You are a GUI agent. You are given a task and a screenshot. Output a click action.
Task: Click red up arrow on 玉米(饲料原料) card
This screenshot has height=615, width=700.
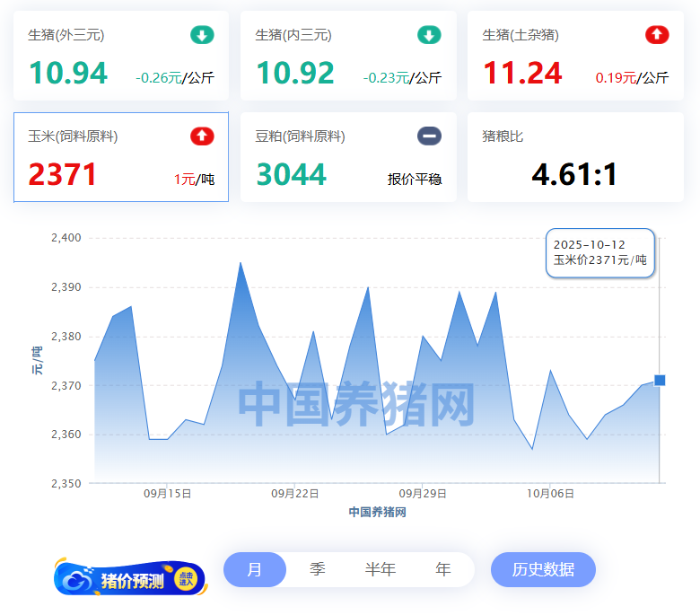[202, 136]
